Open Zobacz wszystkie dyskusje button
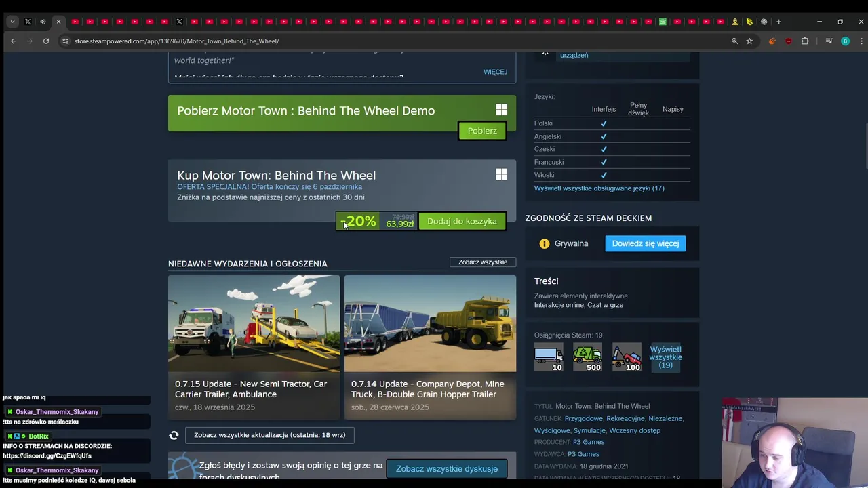The height and width of the screenshot is (488, 868). click(x=447, y=469)
